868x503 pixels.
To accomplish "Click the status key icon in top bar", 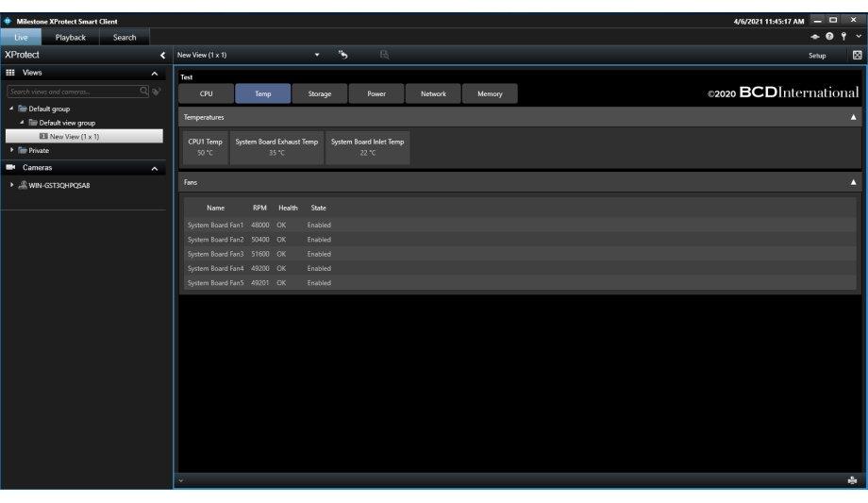I will pos(845,37).
